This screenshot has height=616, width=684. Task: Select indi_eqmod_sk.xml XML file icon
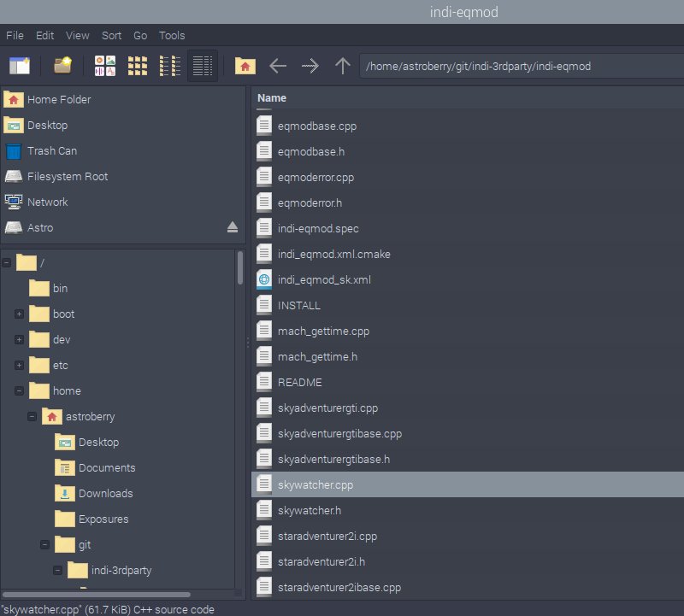click(264, 279)
